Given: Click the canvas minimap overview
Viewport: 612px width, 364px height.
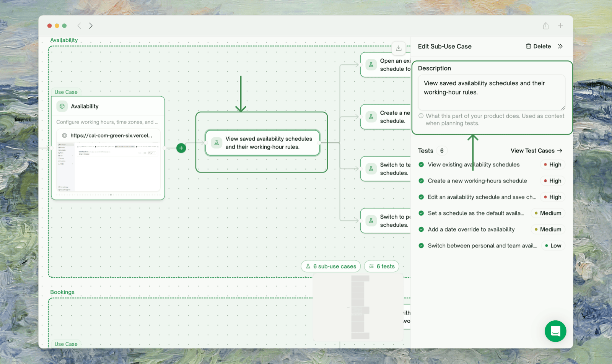Looking at the screenshot, I should [x=358, y=307].
